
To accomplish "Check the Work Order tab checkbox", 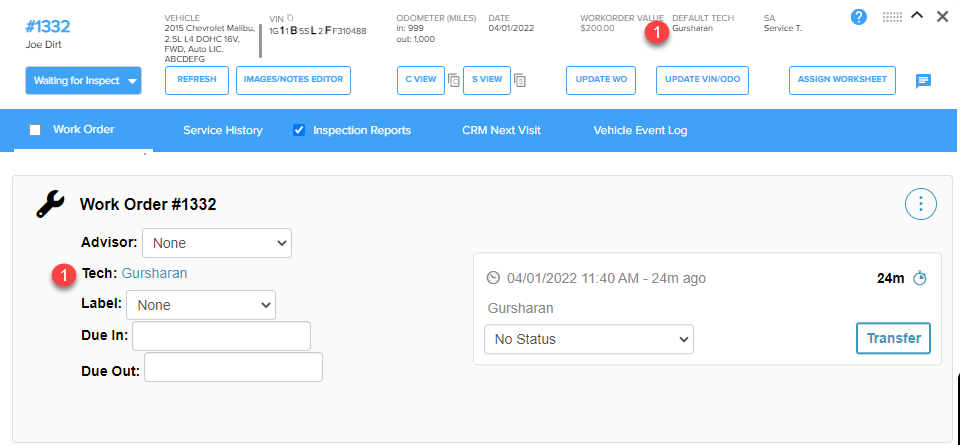I will (x=36, y=130).
